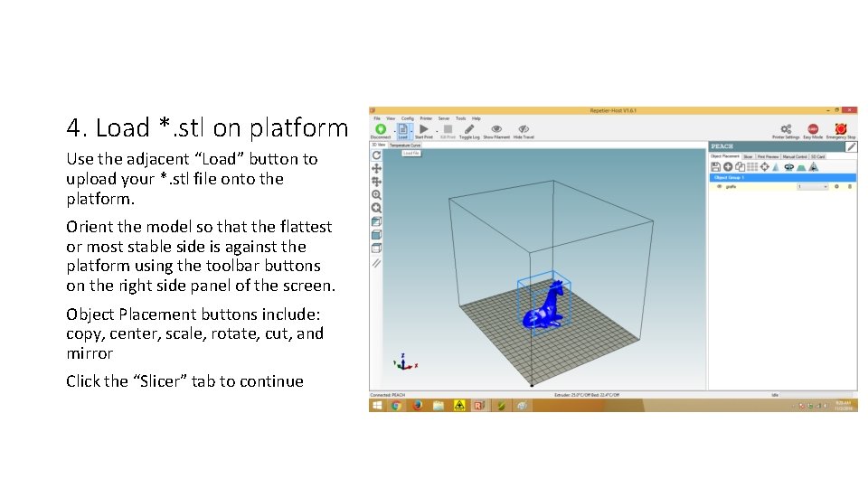868x488 pixels.
Task: Click the green Disconnect plug icon
Action: (x=381, y=129)
